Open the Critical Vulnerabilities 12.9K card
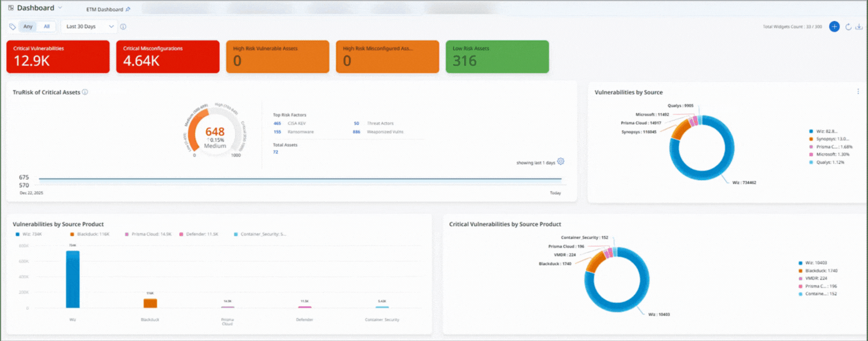 point(58,57)
